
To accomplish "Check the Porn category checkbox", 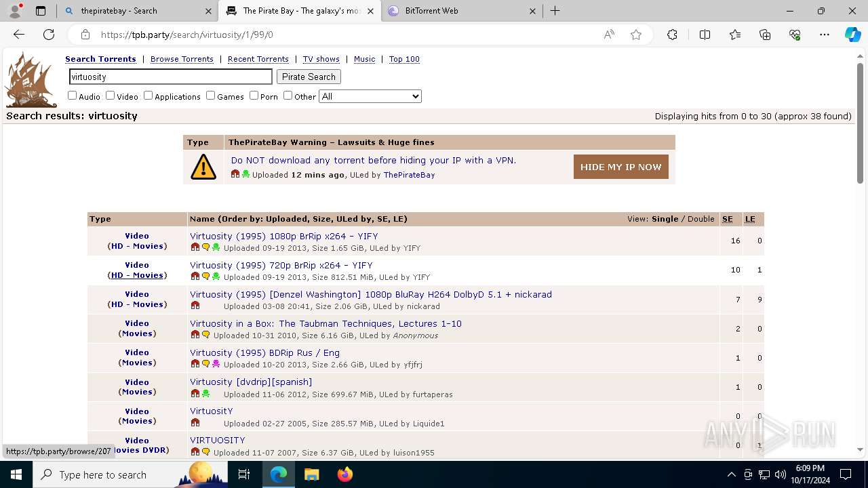I will point(254,96).
